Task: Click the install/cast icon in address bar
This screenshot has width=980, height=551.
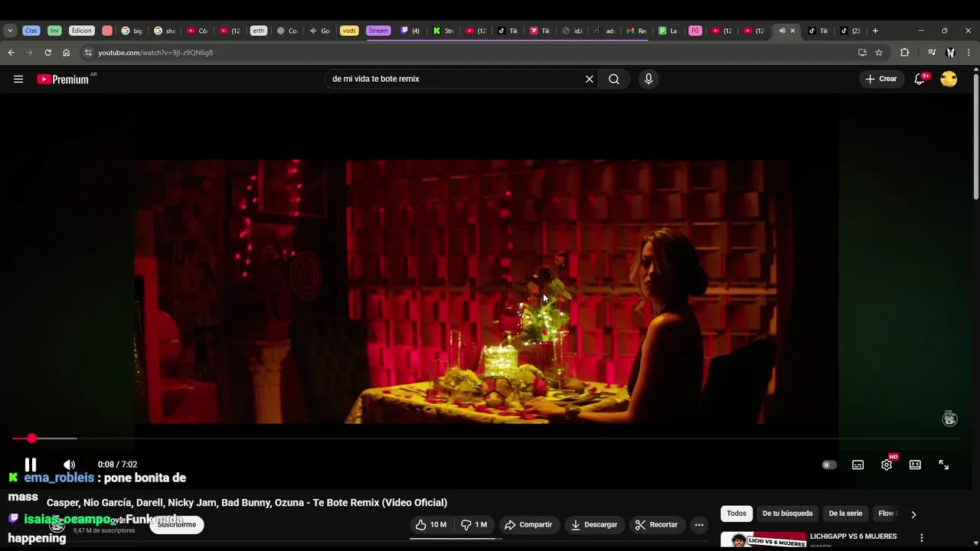Action: click(862, 53)
